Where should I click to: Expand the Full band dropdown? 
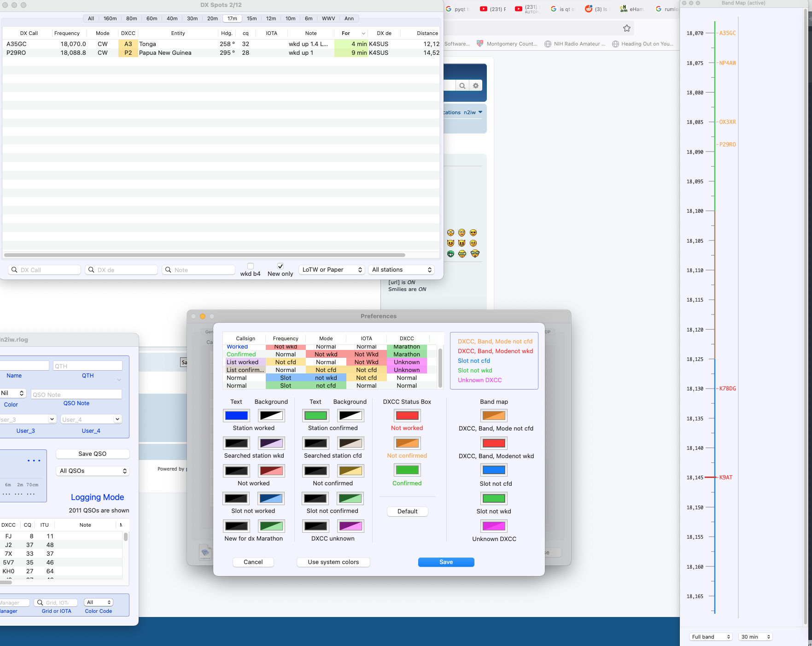click(x=711, y=637)
